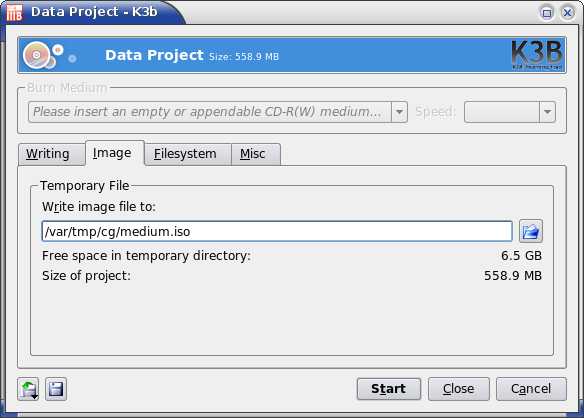
Task: Start the data project burn
Action: (x=388, y=389)
